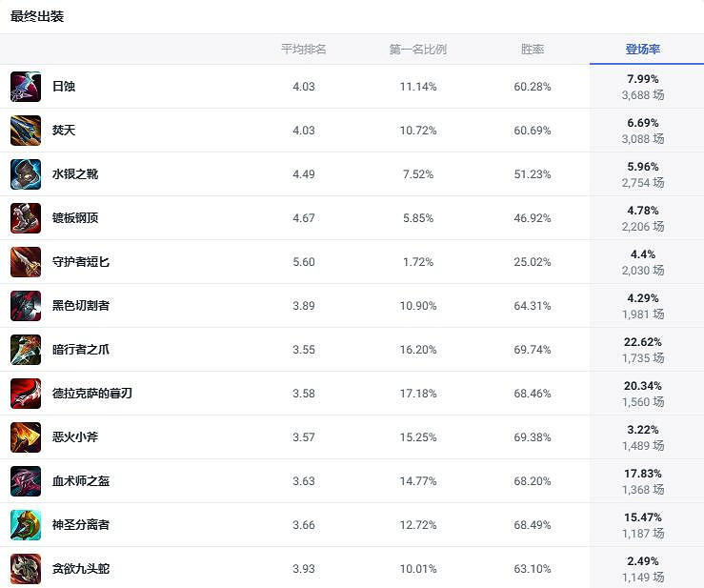Screen dimensions: 704x588
Task: Click the 神圣分离者 item icon
Action: 26,525
